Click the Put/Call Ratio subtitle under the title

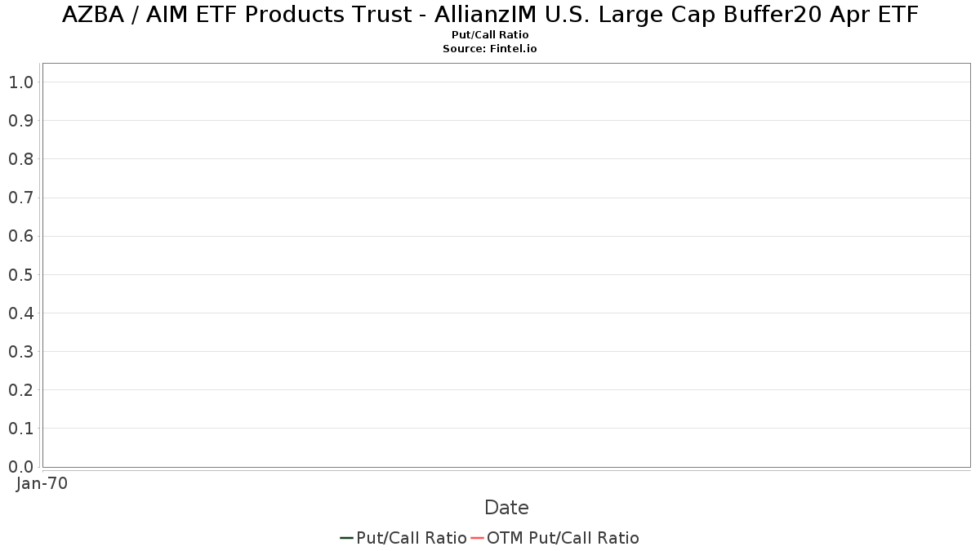pyautogui.click(x=490, y=35)
